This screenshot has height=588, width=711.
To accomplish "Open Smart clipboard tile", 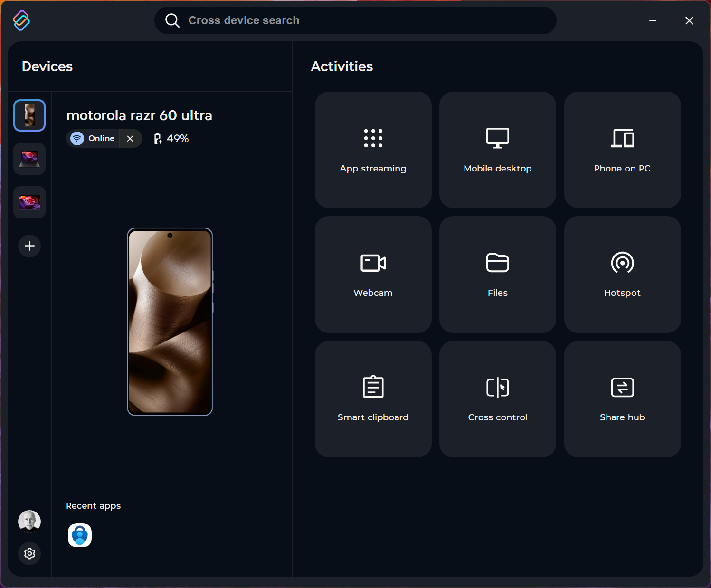I will pos(373,399).
